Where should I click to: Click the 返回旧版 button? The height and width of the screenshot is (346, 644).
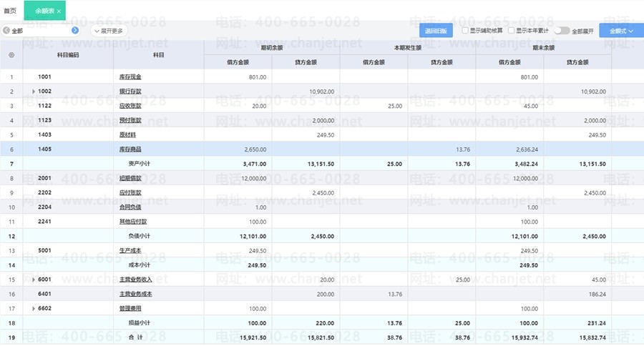coord(436,31)
